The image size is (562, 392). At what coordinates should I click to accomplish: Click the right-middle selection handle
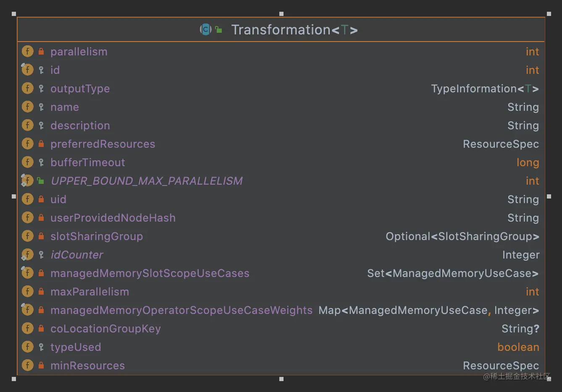pyautogui.click(x=549, y=196)
